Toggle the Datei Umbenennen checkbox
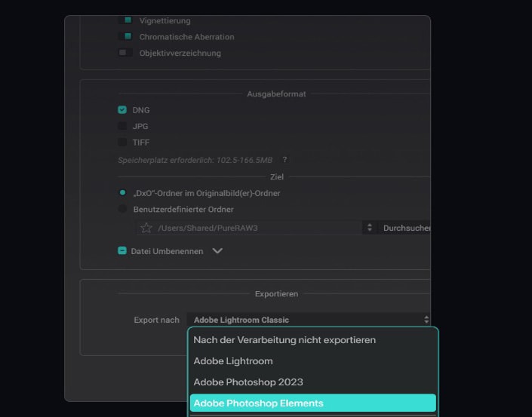 point(122,251)
